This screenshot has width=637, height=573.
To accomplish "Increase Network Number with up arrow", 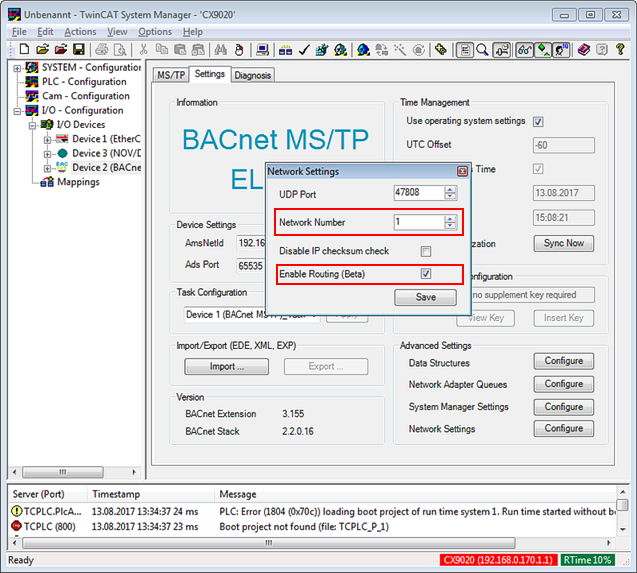I will [450, 219].
